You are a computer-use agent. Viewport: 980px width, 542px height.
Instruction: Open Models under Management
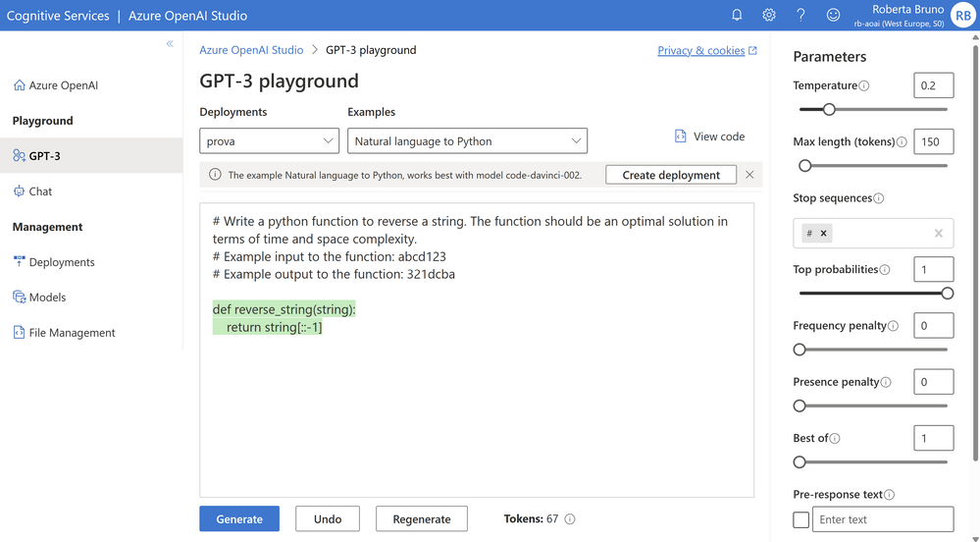click(91, 297)
